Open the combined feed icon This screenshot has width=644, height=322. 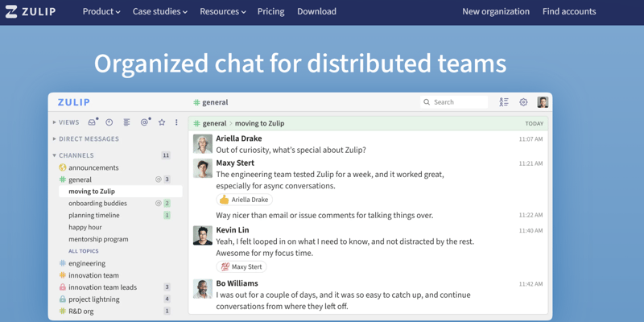[x=126, y=122]
